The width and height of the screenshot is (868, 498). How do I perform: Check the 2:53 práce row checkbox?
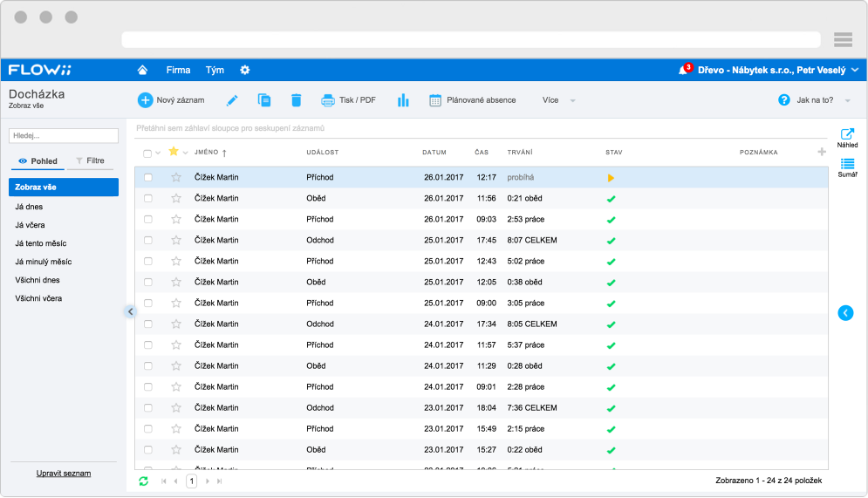click(x=147, y=220)
